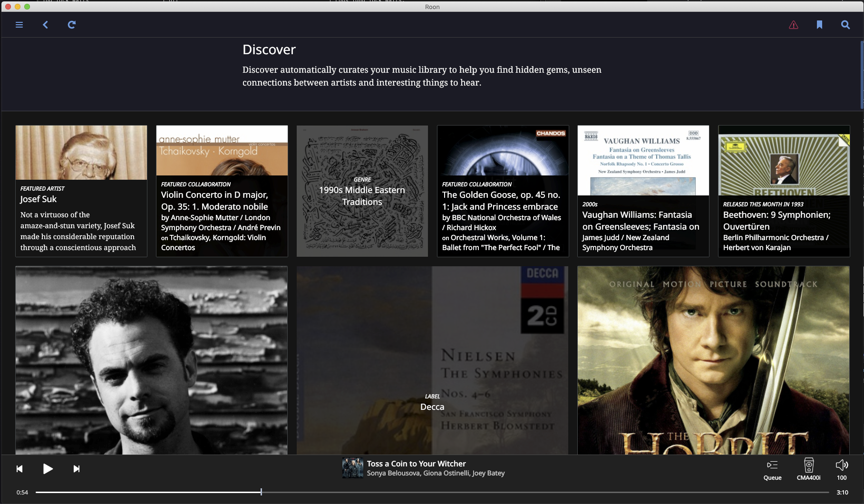Open the red warning alert icon
This screenshot has height=504, width=864.
(x=793, y=25)
